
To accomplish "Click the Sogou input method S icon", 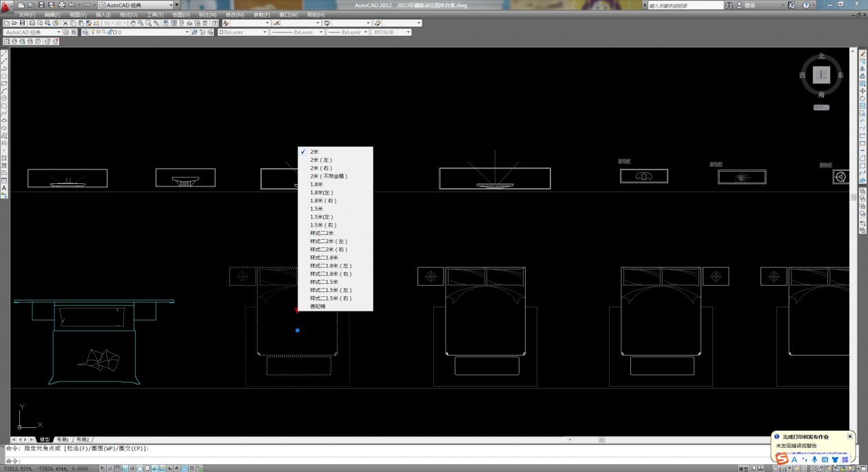I will point(782,460).
